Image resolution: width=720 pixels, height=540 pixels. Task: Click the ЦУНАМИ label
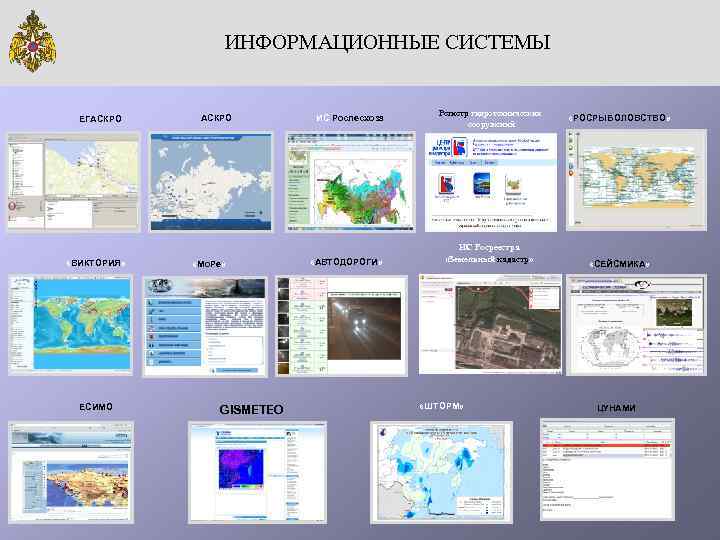pyautogui.click(x=616, y=408)
